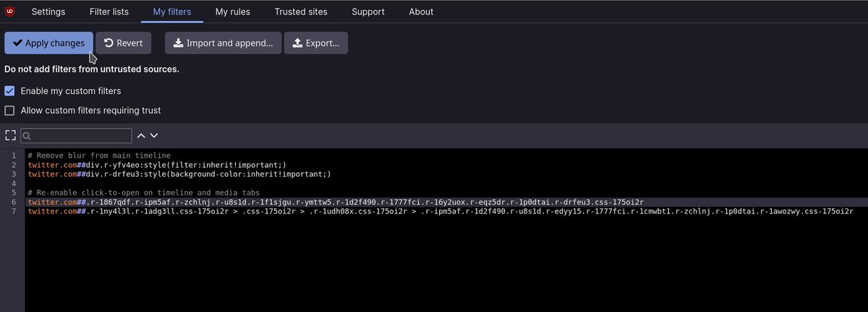Open the My rules tab

231,12
